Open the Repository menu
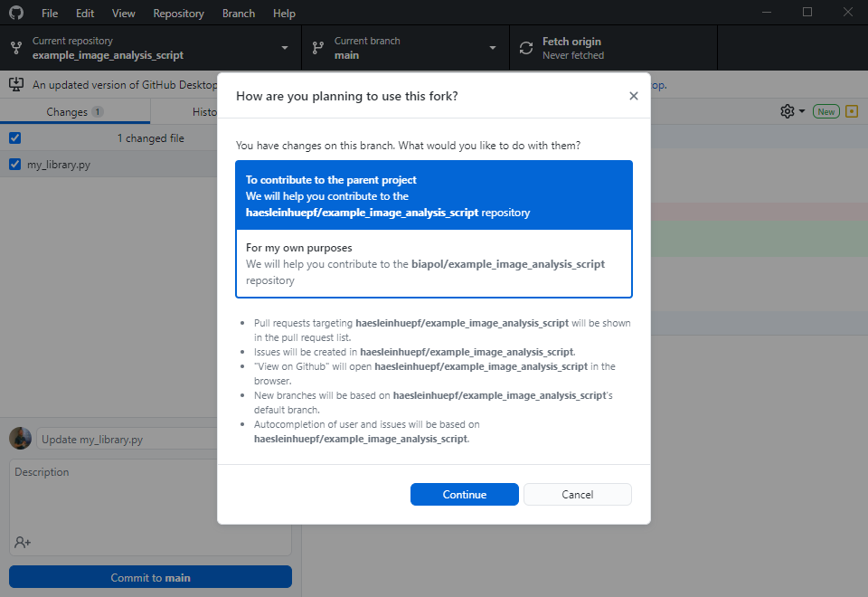Viewport: 868px width, 597px height. click(178, 14)
